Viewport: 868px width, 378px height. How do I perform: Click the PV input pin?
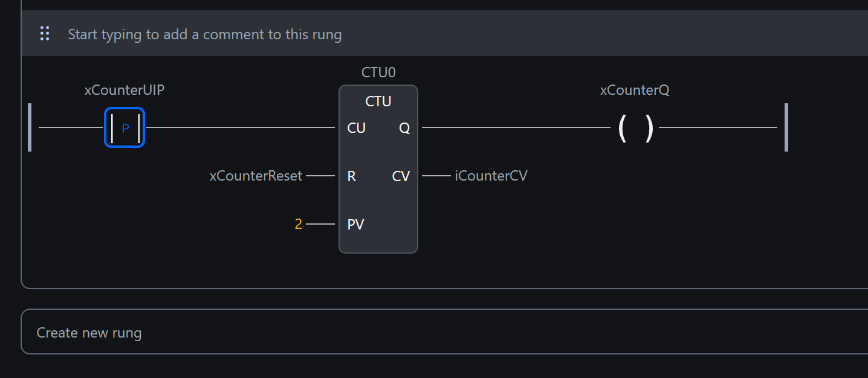(x=355, y=225)
